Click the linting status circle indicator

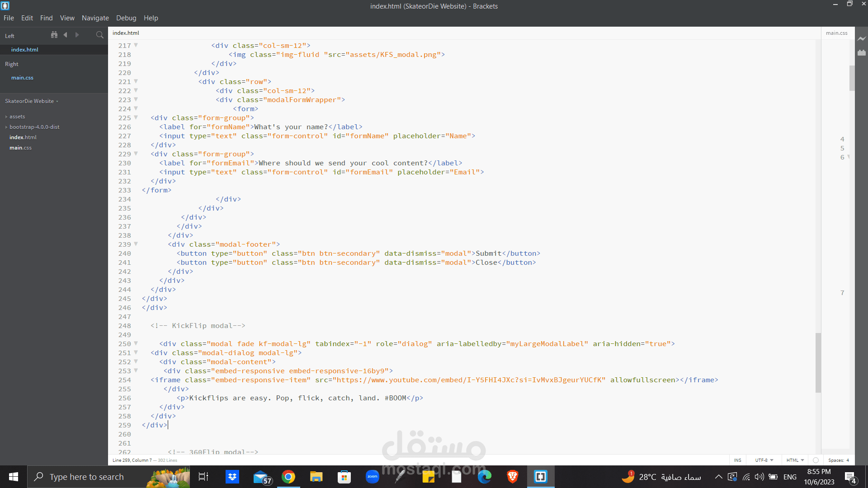point(816,460)
